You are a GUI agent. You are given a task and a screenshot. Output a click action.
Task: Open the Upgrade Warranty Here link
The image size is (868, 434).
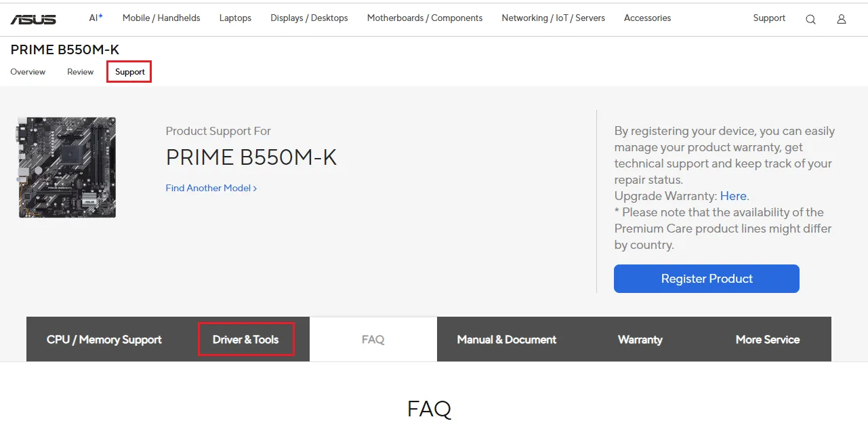point(733,196)
